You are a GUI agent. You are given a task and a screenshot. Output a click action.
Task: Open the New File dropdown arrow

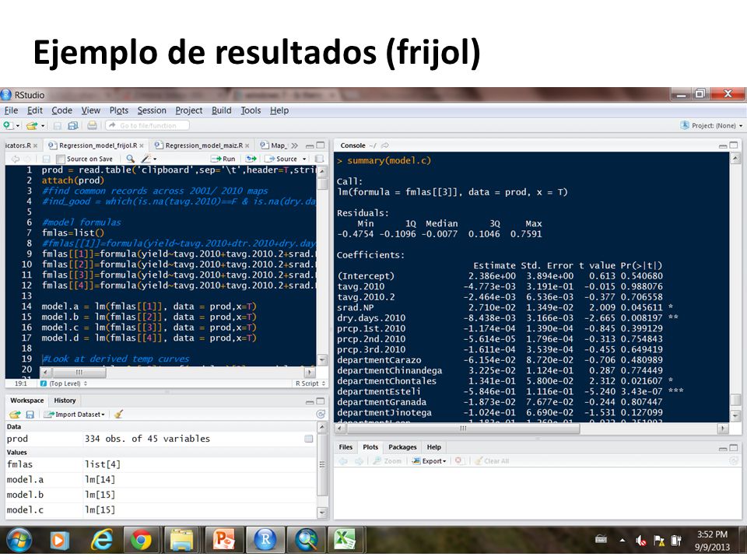[x=18, y=126]
